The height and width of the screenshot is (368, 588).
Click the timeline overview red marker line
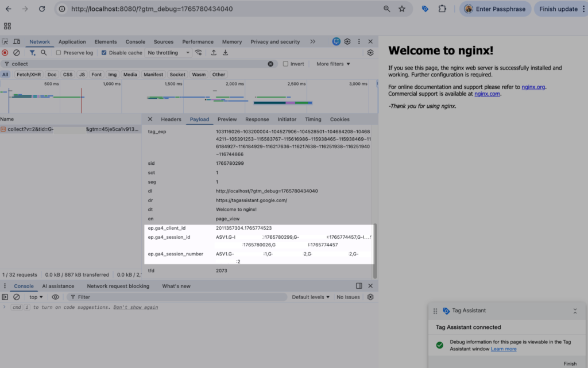[81, 100]
